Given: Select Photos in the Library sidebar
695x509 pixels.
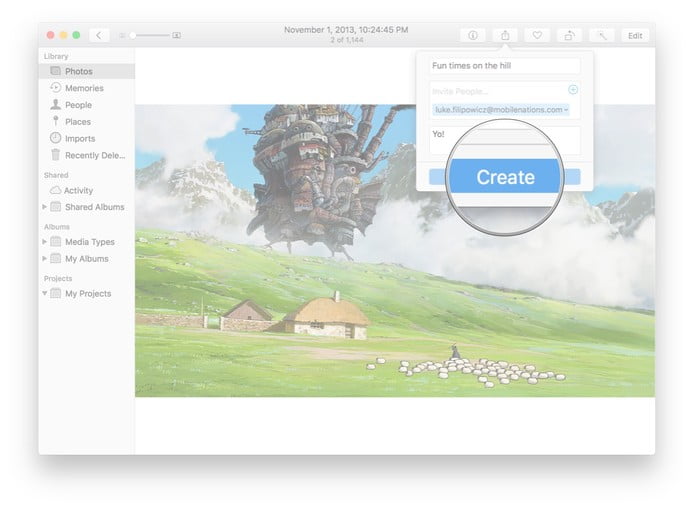Looking at the screenshot, I should click(87, 71).
